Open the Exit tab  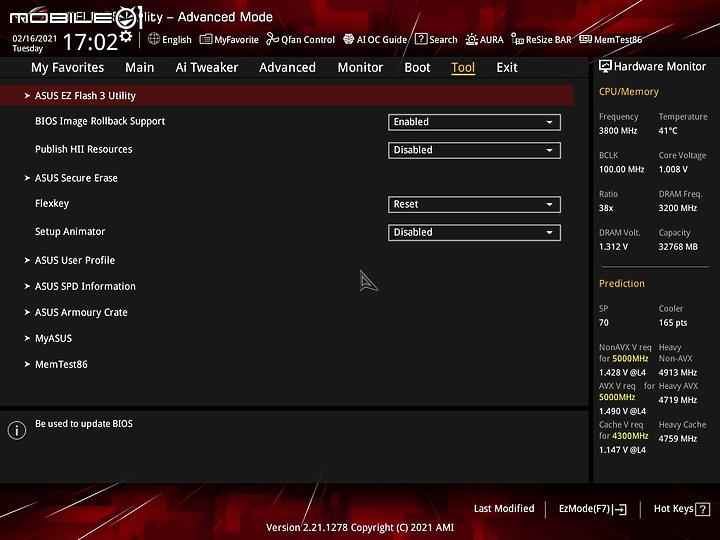507,68
